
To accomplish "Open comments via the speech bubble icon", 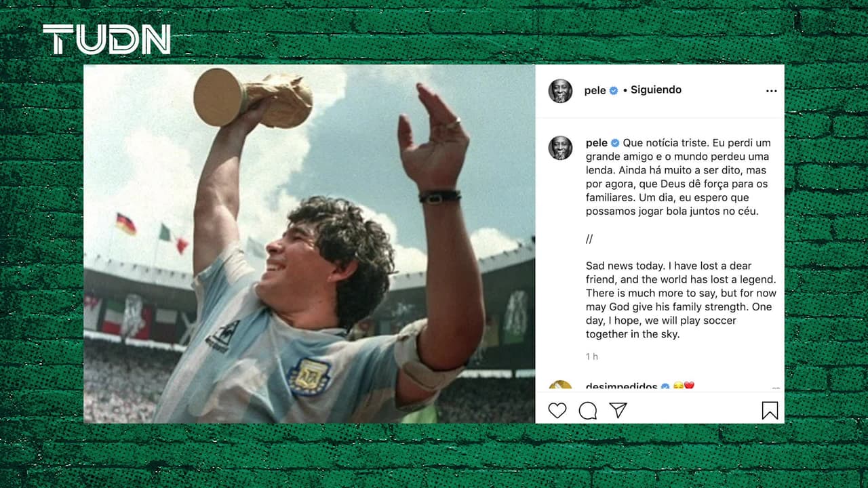I will point(588,410).
